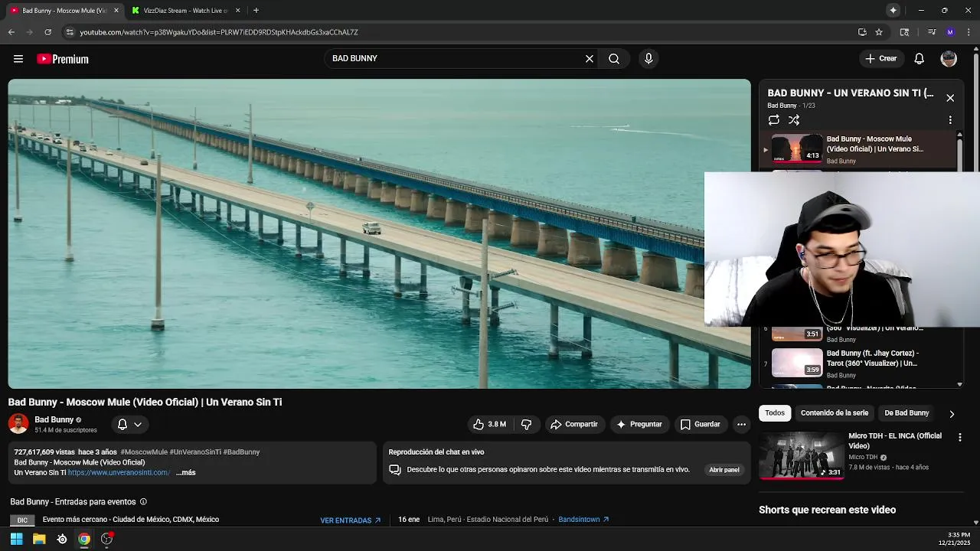Select the Bad Bunny - Moscow Mule browser tab
The width and height of the screenshot is (980, 551).
coord(64,11)
